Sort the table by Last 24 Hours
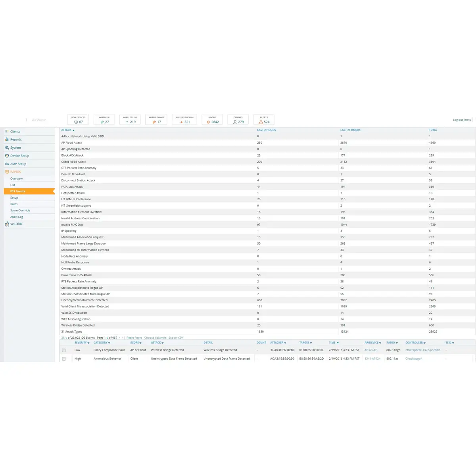The width and height of the screenshot is (476, 476). 350,130
